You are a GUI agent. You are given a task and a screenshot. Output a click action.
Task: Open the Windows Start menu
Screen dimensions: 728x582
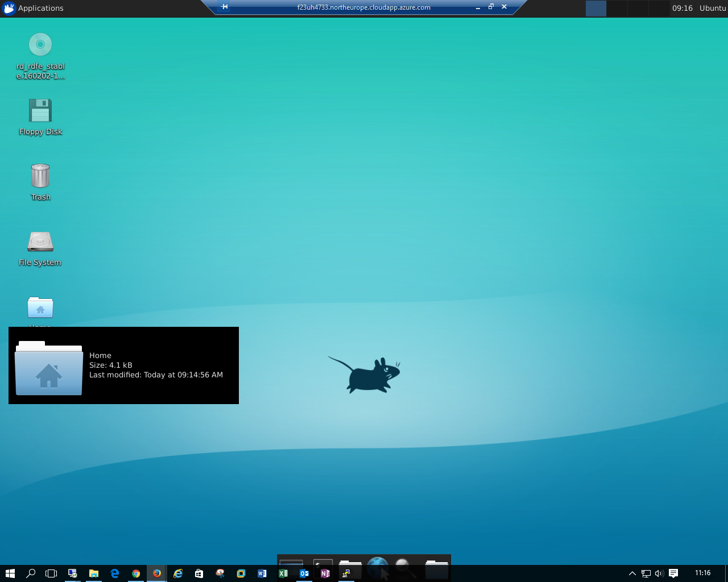pos(10,573)
